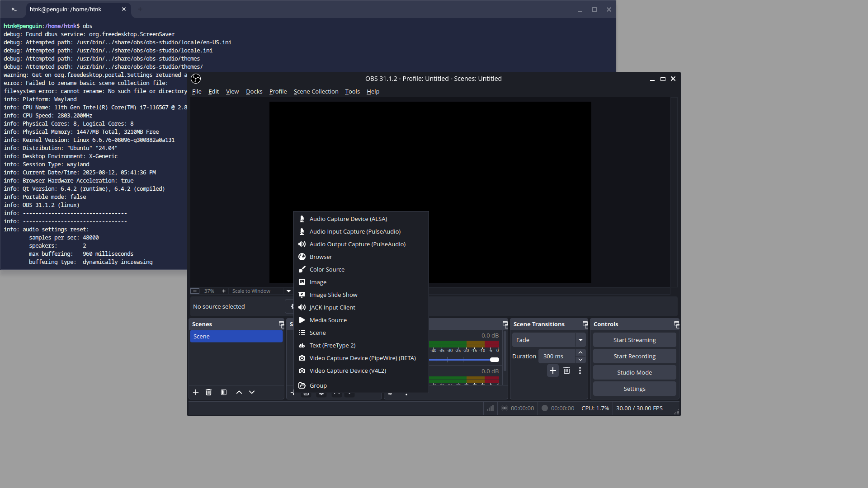Open the Fade transition dropdown
This screenshot has width=868, height=488.
tap(580, 340)
